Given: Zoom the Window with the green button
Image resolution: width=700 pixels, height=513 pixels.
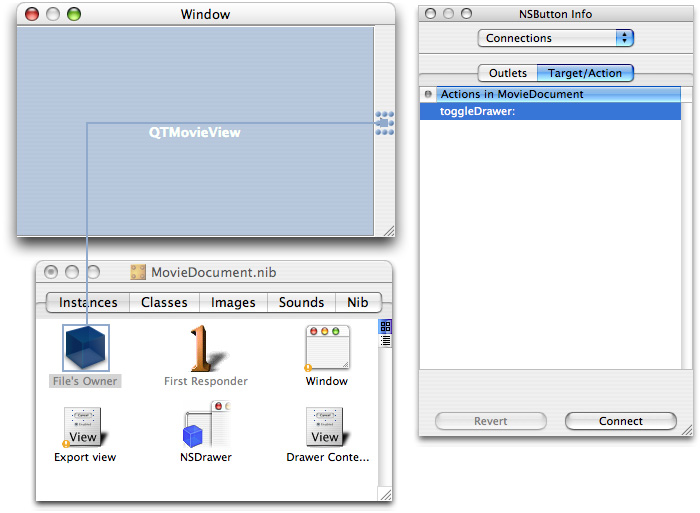Looking at the screenshot, I should pos(74,14).
